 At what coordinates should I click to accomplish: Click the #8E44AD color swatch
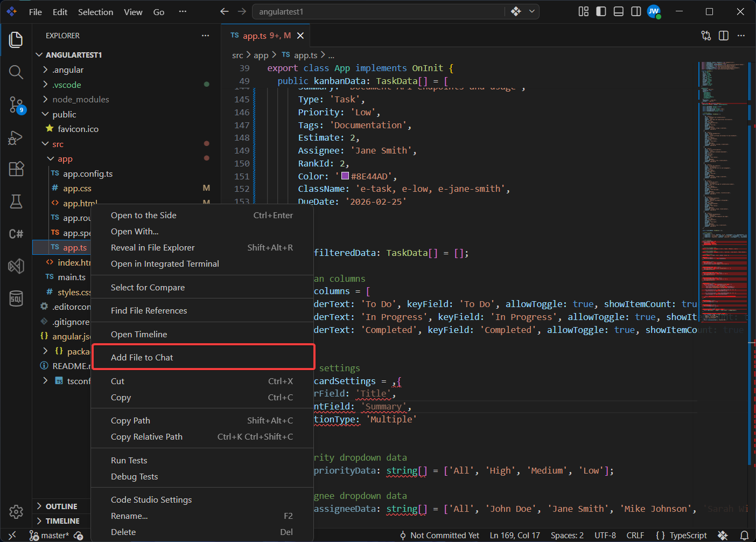tap(345, 176)
